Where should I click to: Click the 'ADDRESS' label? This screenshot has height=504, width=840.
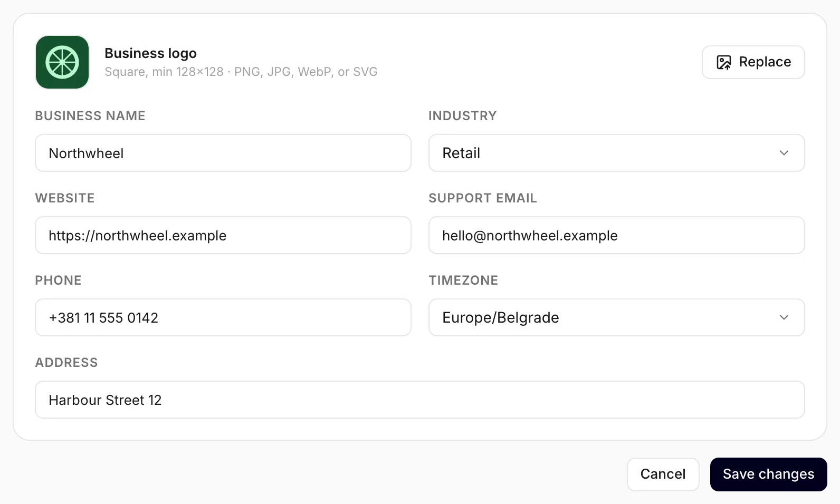click(x=66, y=363)
